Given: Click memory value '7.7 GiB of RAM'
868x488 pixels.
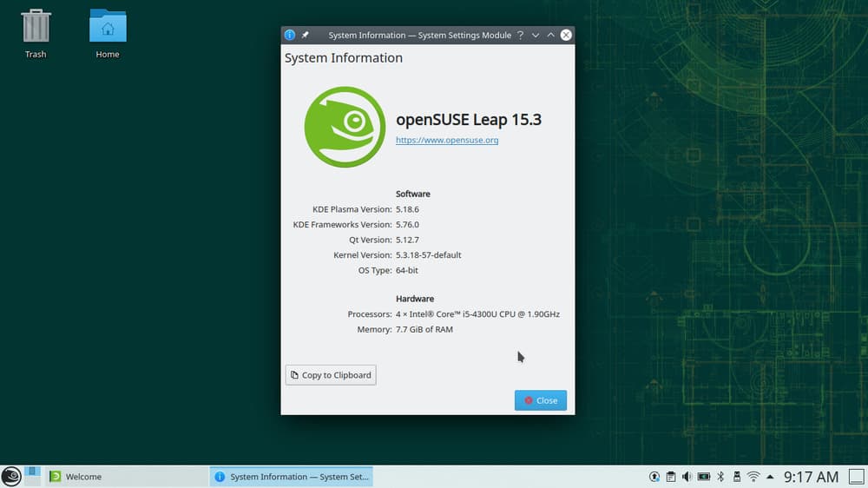Looking at the screenshot, I should point(424,329).
